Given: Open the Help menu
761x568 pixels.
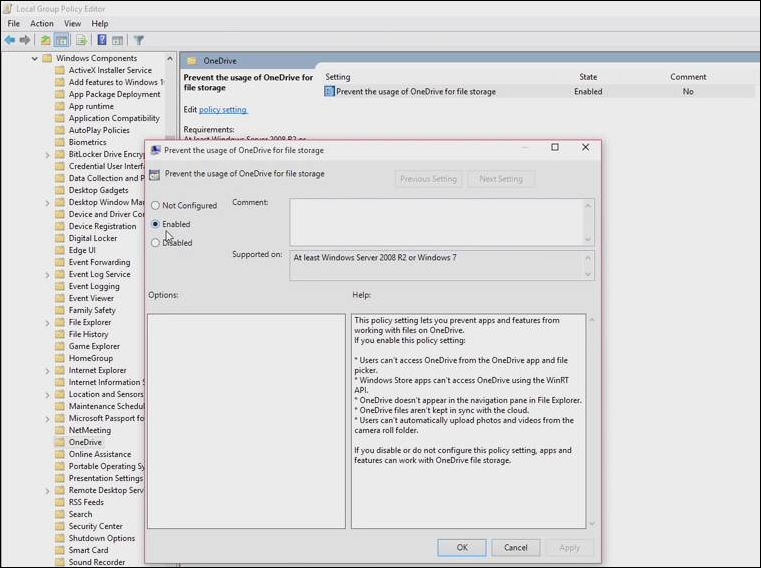Looking at the screenshot, I should pos(100,23).
